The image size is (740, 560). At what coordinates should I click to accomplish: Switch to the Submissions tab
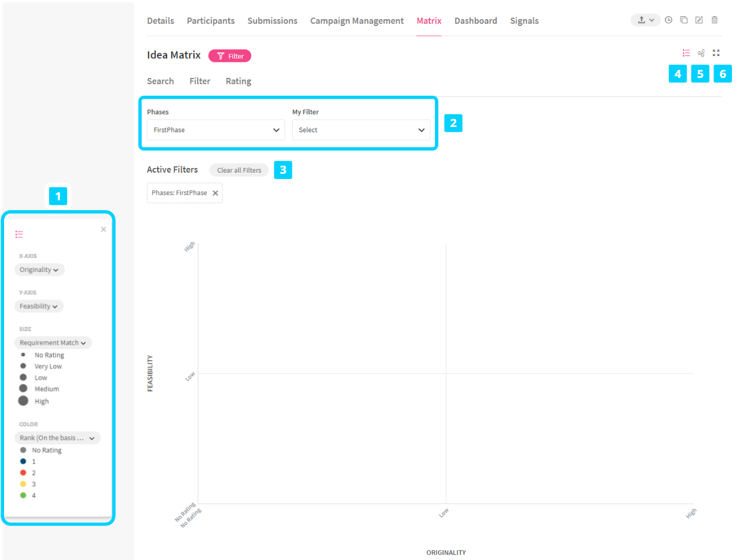click(273, 21)
